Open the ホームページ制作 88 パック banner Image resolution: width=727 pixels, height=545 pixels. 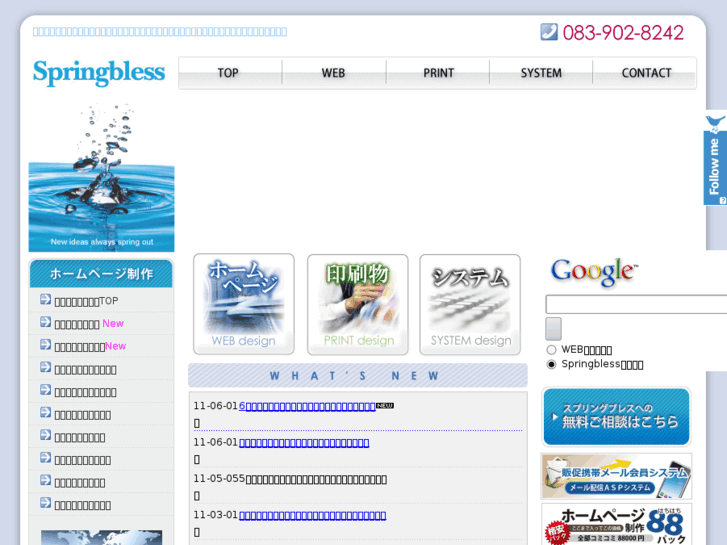[x=616, y=525]
